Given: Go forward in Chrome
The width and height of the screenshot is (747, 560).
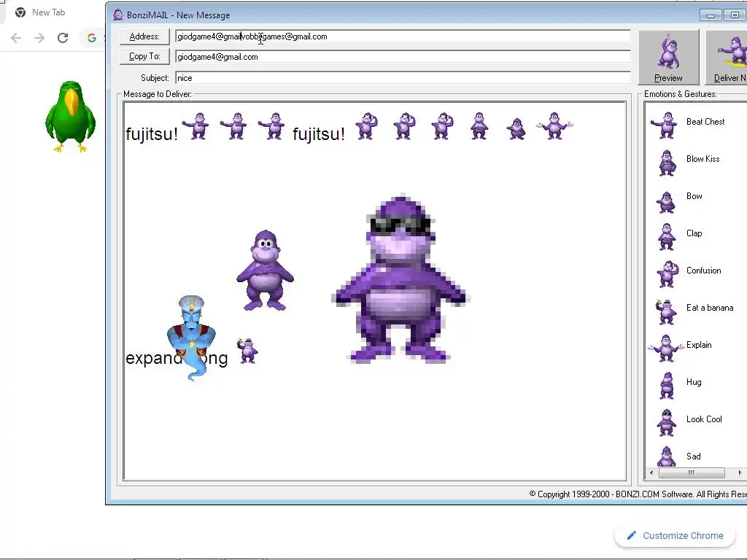Looking at the screenshot, I should pyautogui.click(x=39, y=38).
